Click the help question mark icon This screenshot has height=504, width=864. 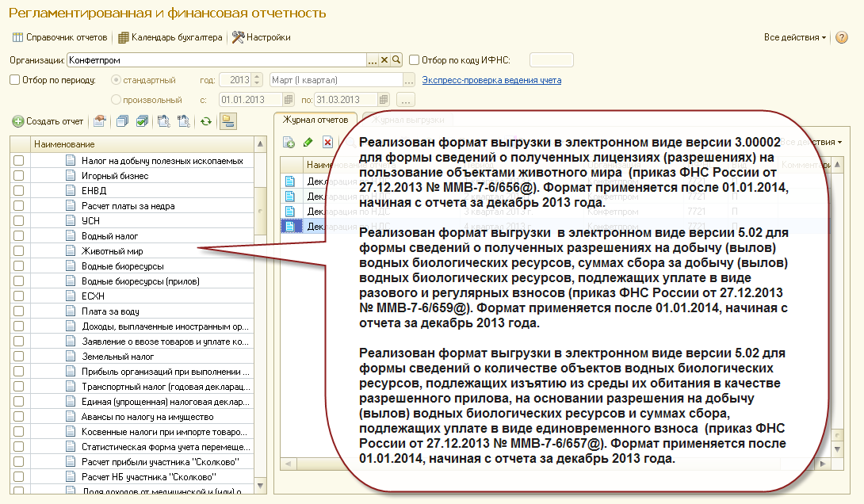[842, 37]
